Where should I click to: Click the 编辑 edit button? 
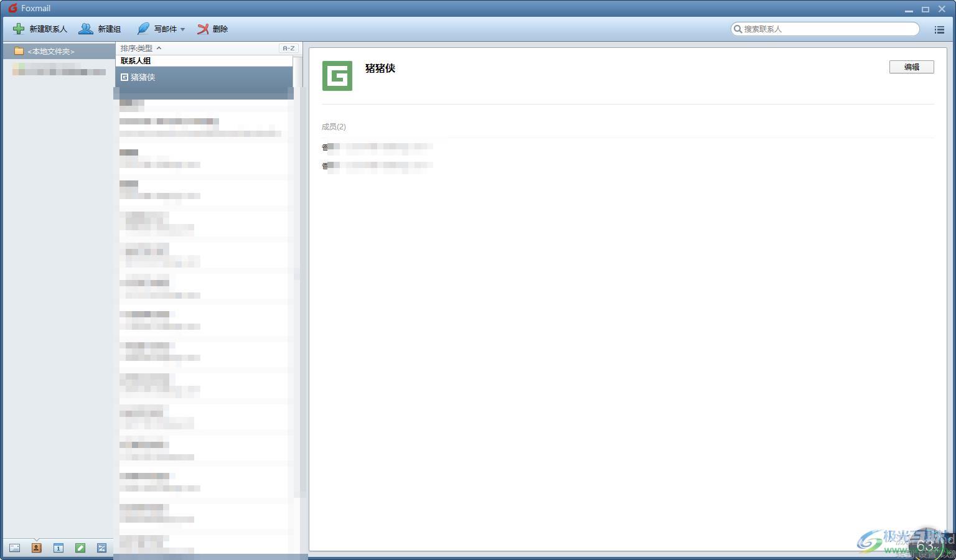click(911, 67)
